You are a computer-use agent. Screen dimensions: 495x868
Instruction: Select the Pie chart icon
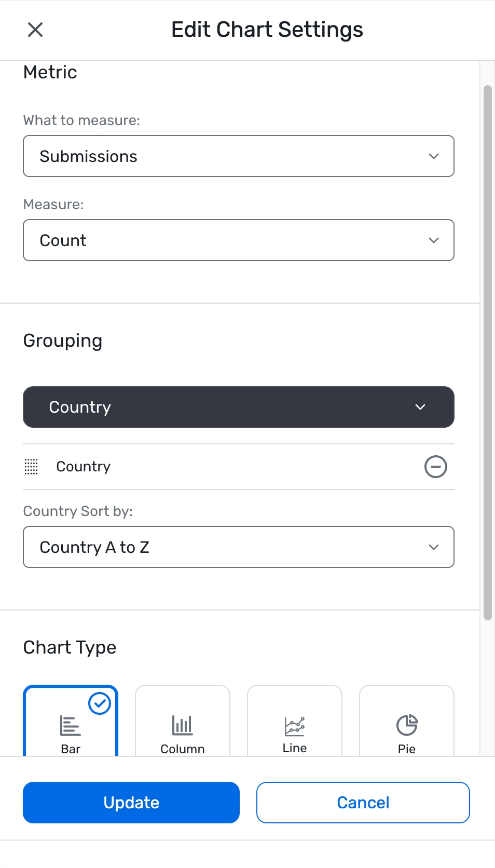[407, 725]
